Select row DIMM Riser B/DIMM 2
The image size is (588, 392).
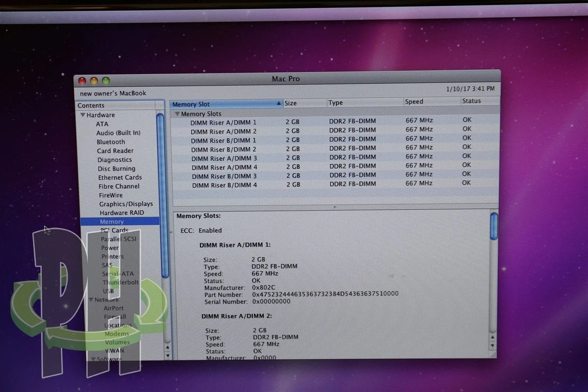coord(335,148)
